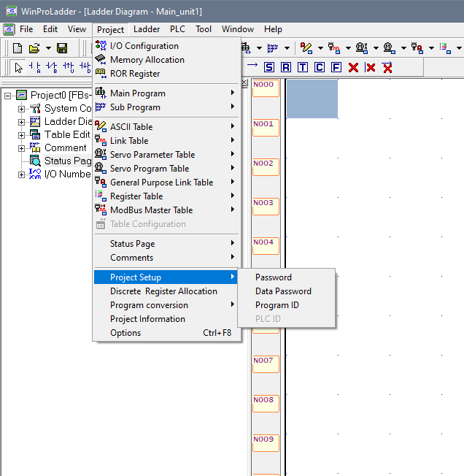Open the Ladder menu
464x476 pixels.
(147, 29)
